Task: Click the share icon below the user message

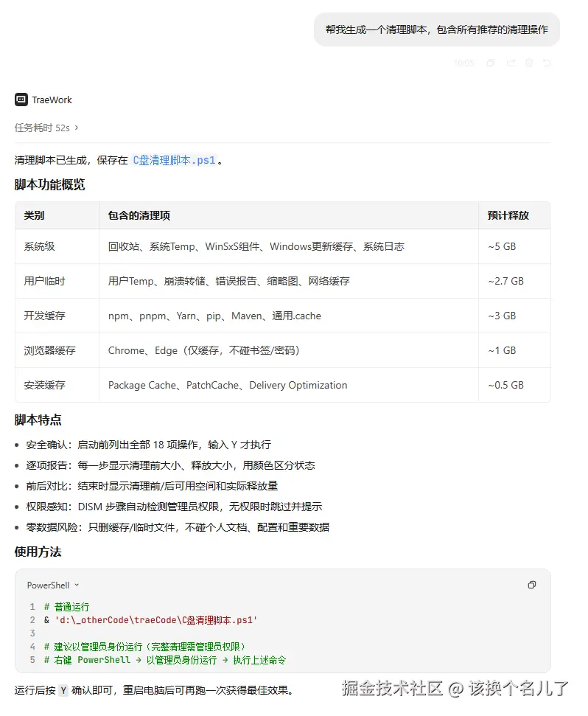Action: 511,63
